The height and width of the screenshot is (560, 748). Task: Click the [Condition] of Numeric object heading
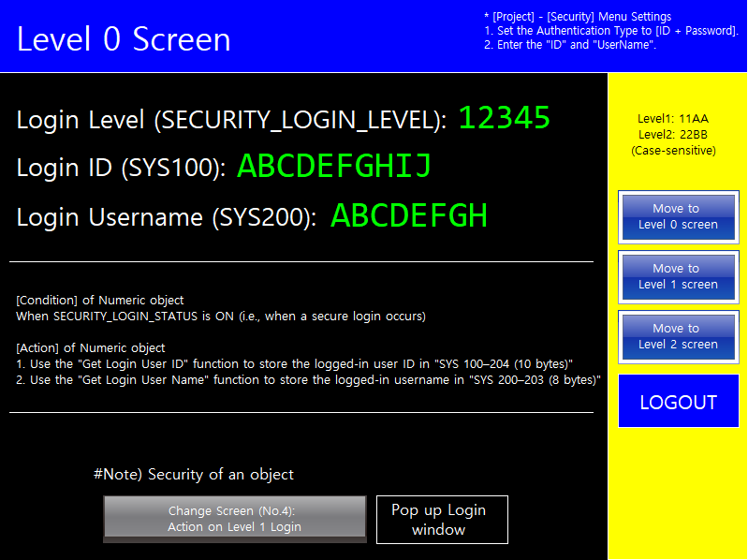coord(99,300)
